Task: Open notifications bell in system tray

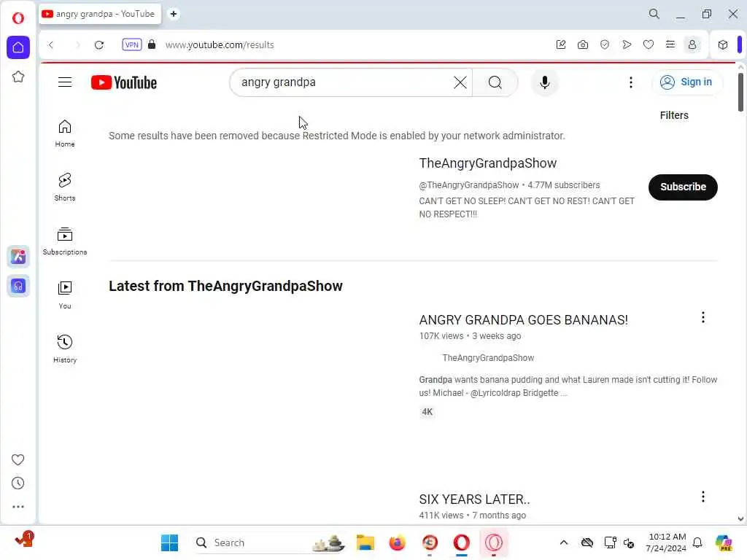Action: coord(697,542)
